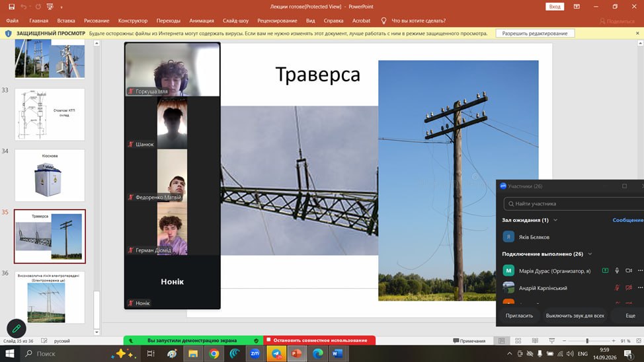Open the Telegram taskbar icon
The width and height of the screenshot is (644, 362).
[x=276, y=353]
